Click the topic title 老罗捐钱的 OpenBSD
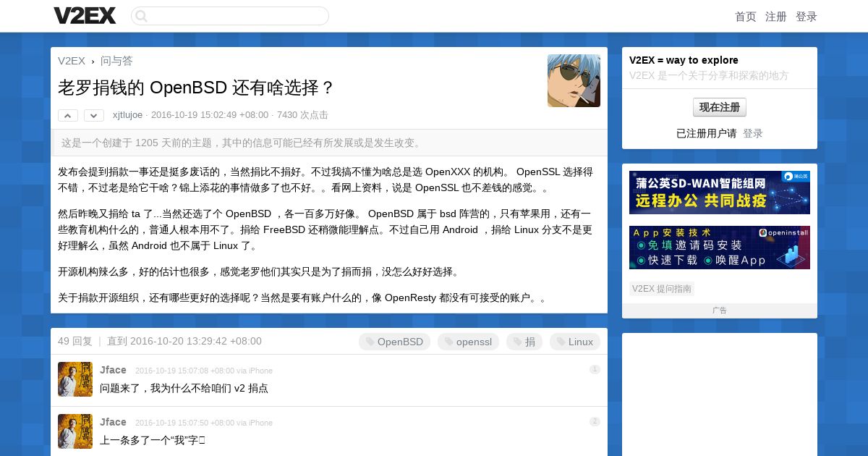Screen dimensions: 868x456 [196, 88]
